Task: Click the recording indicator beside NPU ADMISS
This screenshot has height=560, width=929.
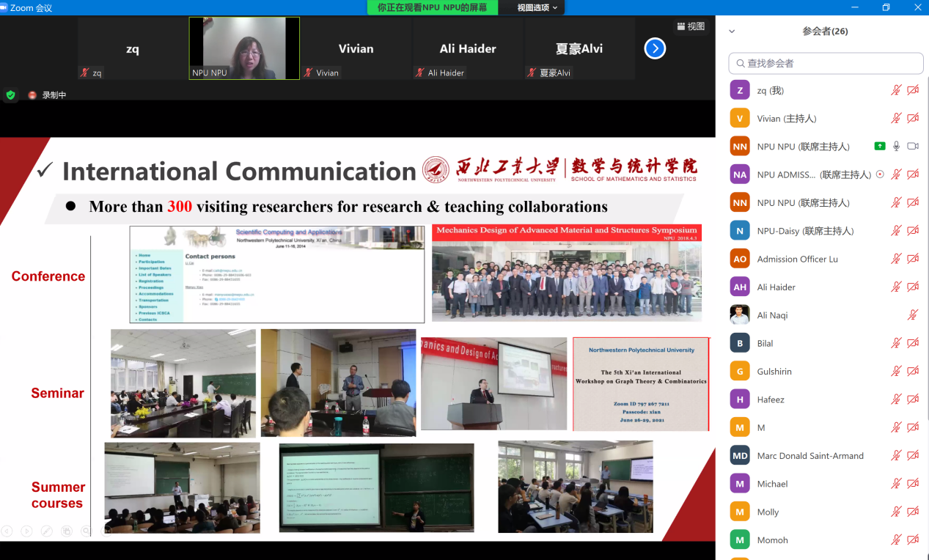Action: [880, 174]
